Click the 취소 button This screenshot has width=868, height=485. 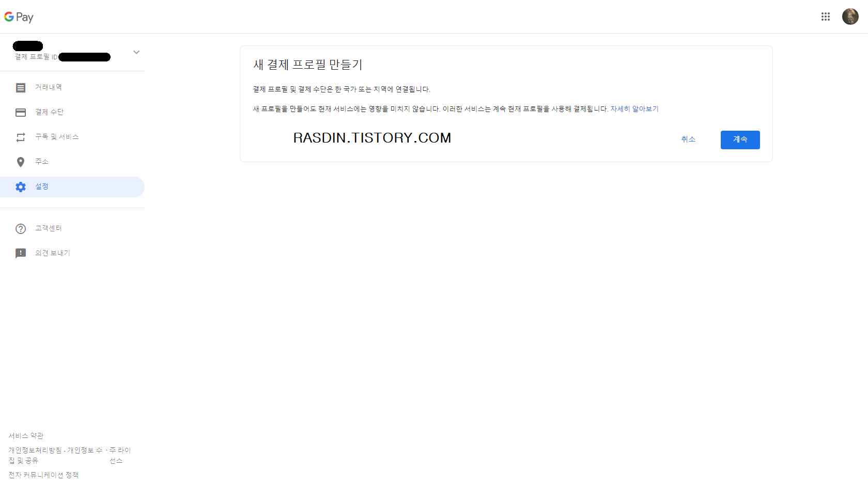(688, 139)
